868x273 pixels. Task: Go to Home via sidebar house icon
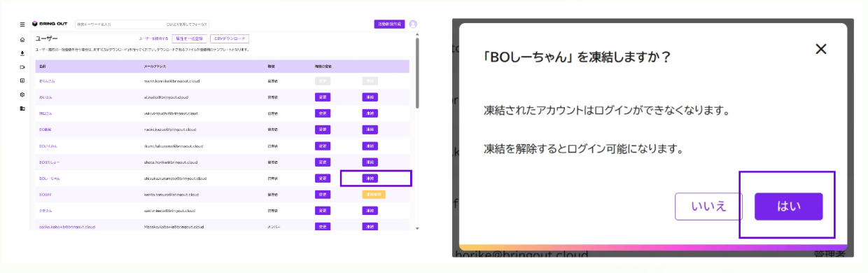(x=22, y=39)
